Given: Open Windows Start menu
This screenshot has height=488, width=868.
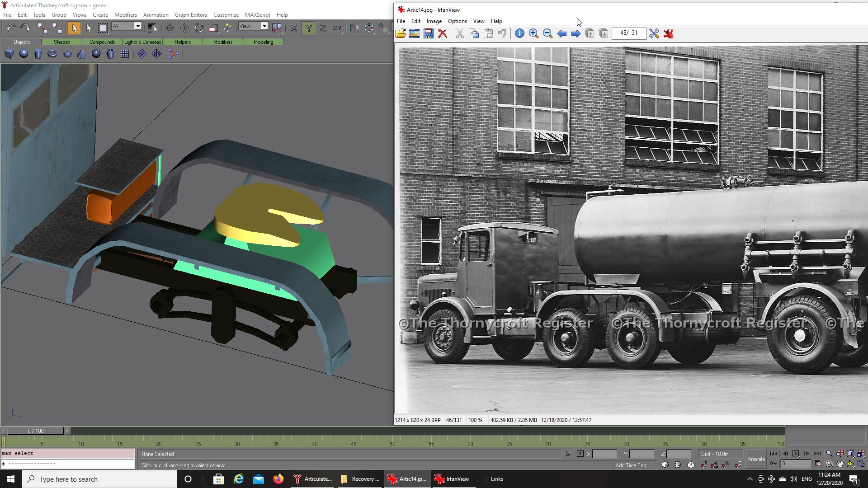Looking at the screenshot, I should (11, 479).
